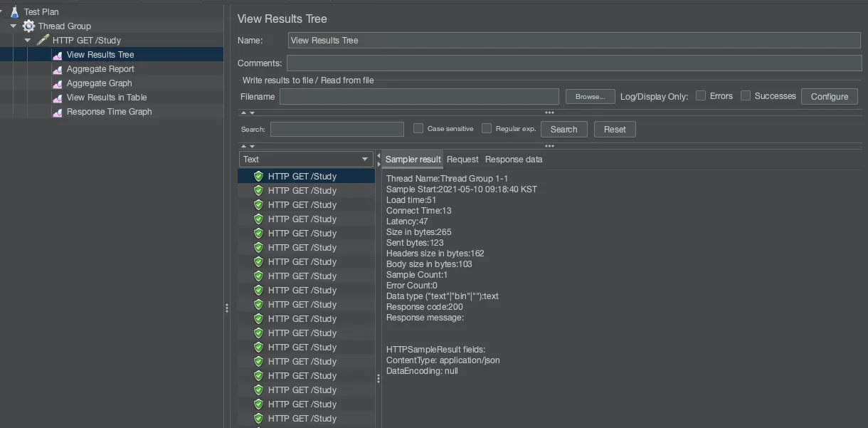Select View Results in Table tree item
The height and width of the screenshot is (428, 868).
point(107,98)
